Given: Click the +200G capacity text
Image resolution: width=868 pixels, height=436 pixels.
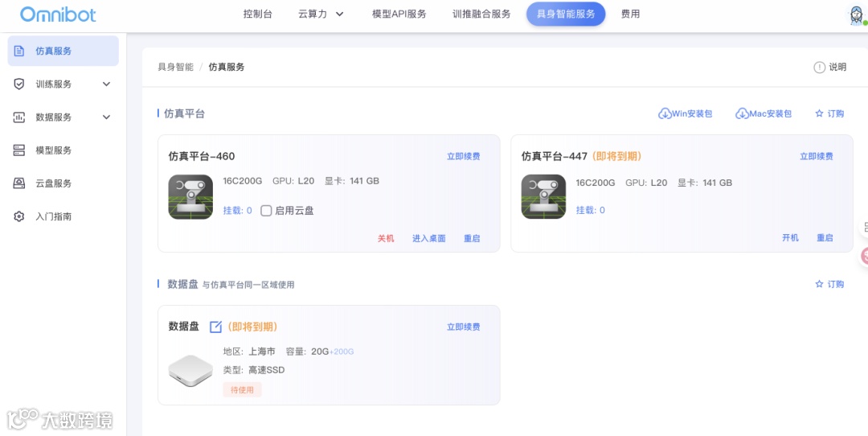Looking at the screenshot, I should point(342,352).
